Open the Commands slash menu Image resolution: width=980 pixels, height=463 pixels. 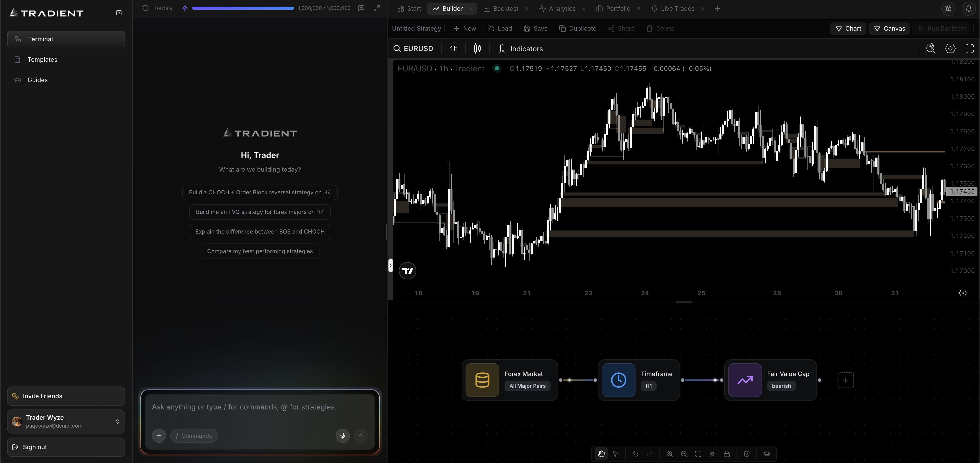[194, 436]
